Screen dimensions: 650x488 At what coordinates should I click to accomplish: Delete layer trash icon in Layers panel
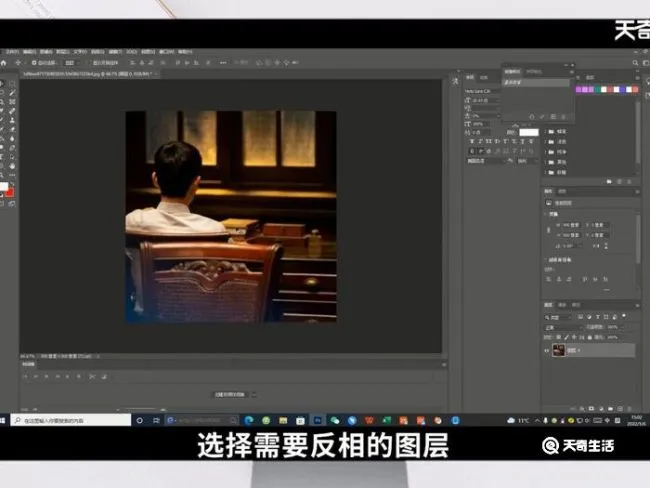click(630, 409)
